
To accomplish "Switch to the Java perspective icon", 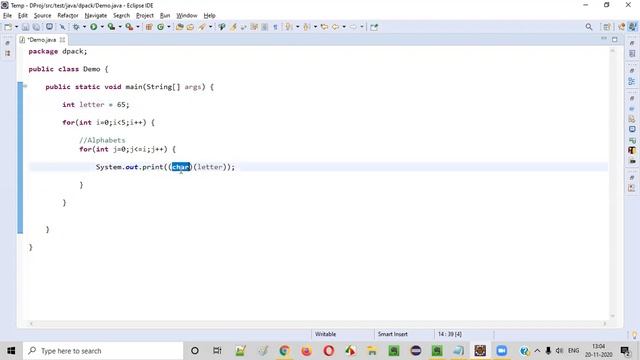I will coord(633,27).
